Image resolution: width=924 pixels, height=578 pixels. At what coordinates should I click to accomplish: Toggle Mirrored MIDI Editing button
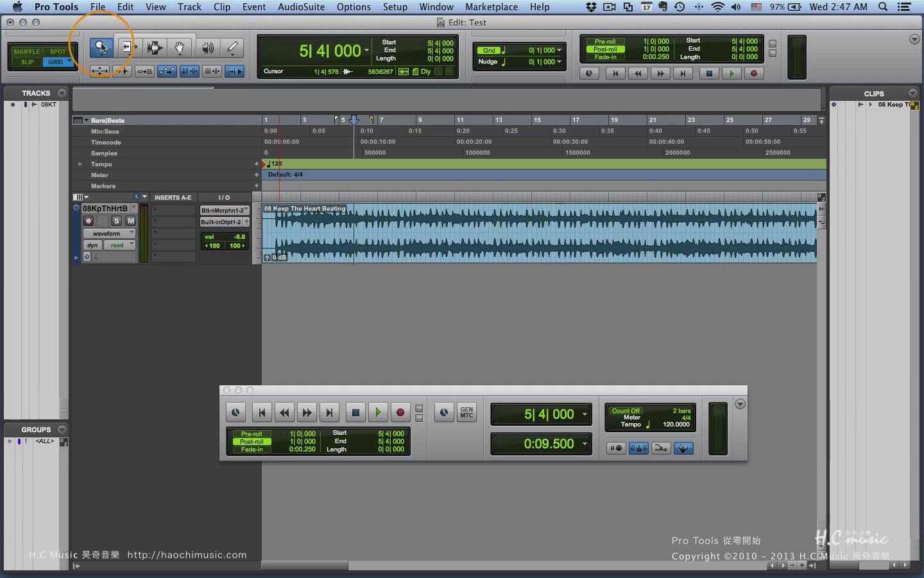145,71
